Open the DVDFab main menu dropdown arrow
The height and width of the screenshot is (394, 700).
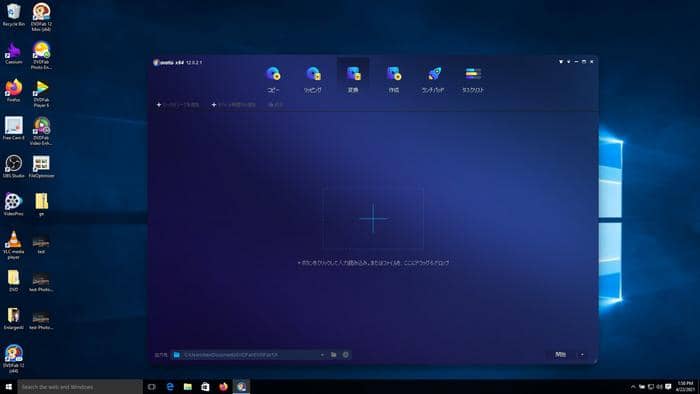click(x=568, y=62)
